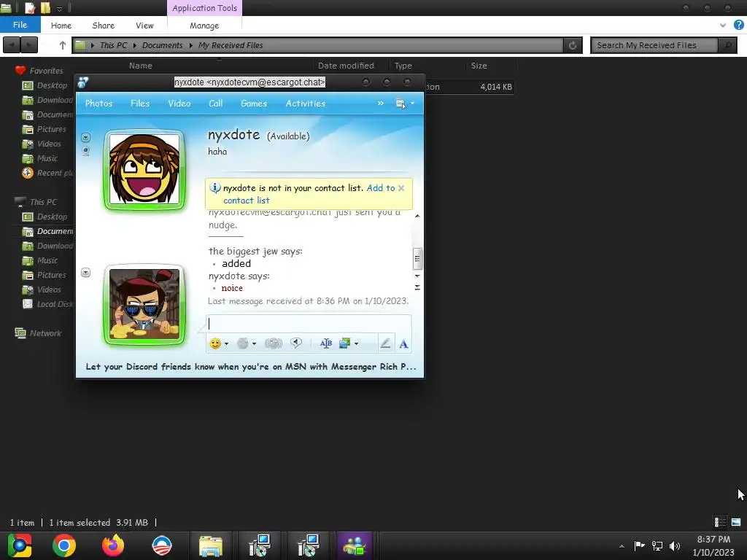Refresh the My Received Files folder
This screenshot has width=747, height=560.
[x=573, y=45]
